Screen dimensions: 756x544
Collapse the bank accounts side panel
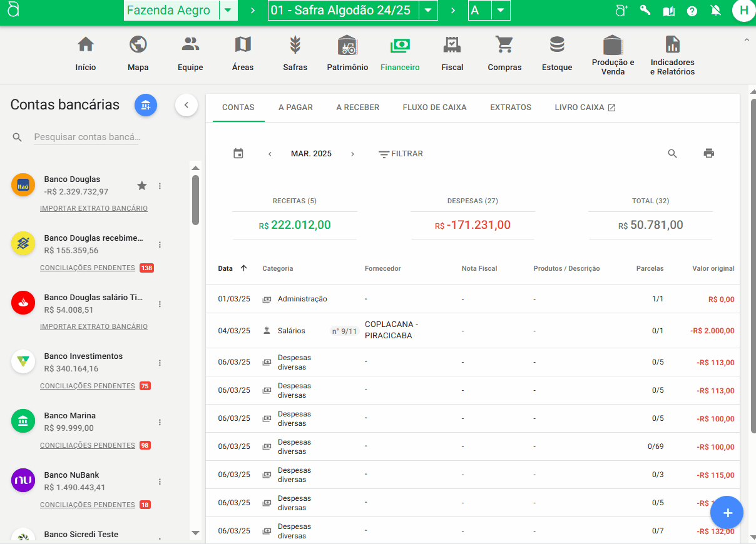pos(186,105)
